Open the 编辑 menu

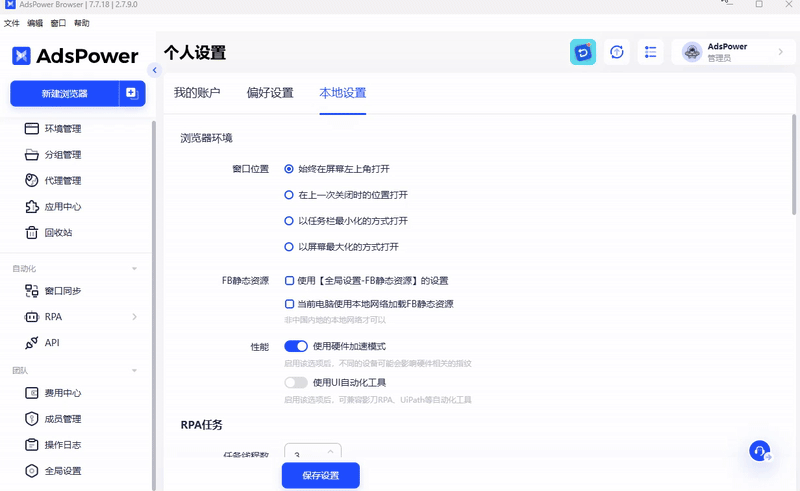coord(35,23)
